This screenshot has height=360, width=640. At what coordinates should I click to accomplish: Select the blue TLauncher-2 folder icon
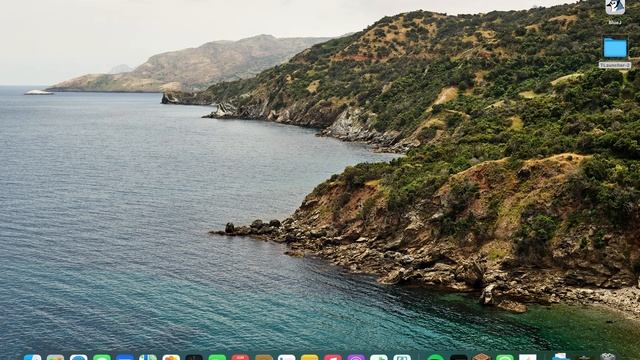(x=615, y=48)
